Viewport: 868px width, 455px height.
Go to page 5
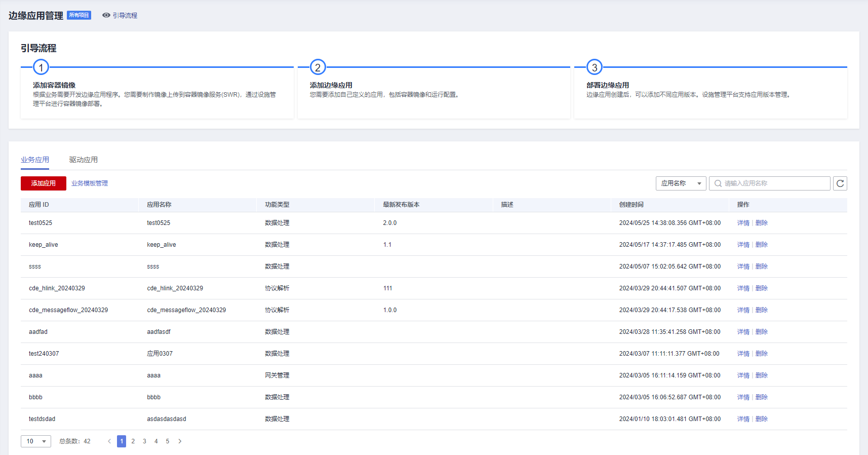coord(168,441)
